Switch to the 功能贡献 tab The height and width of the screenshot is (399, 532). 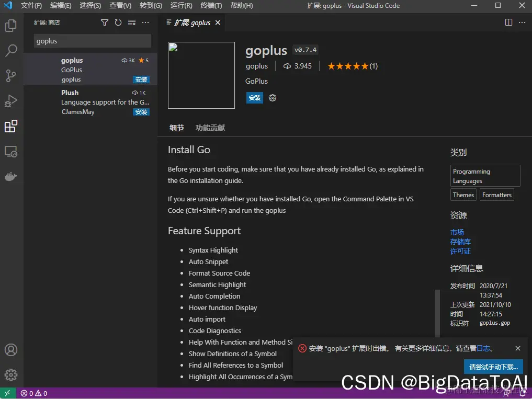[210, 128]
